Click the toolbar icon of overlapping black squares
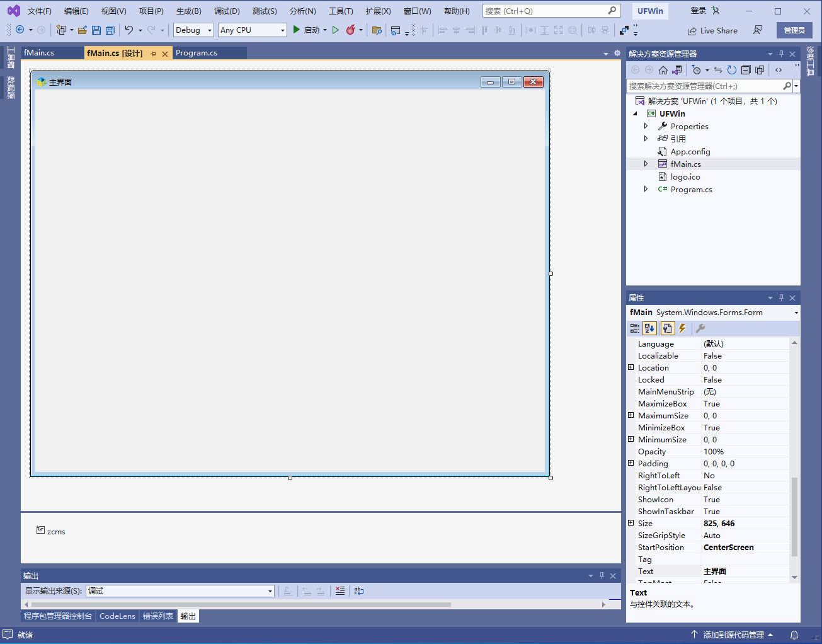 click(624, 30)
